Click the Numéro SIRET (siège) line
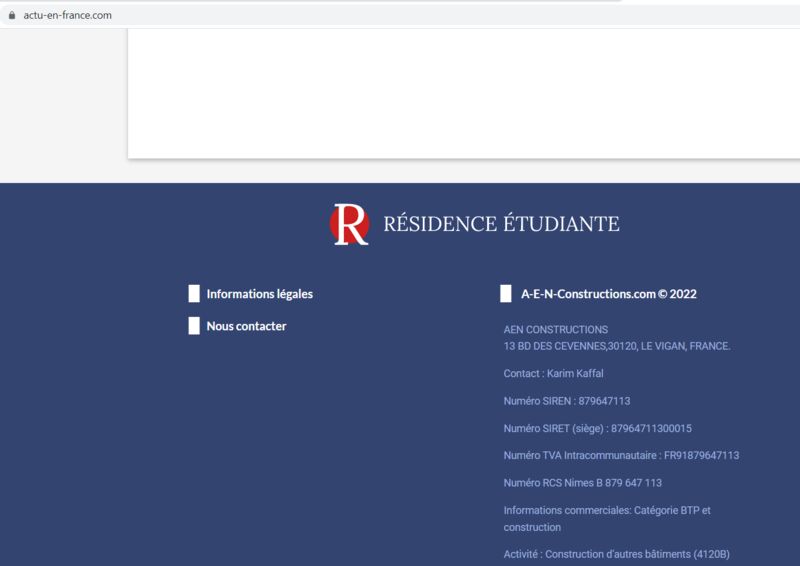This screenshot has width=800, height=566. (597, 428)
